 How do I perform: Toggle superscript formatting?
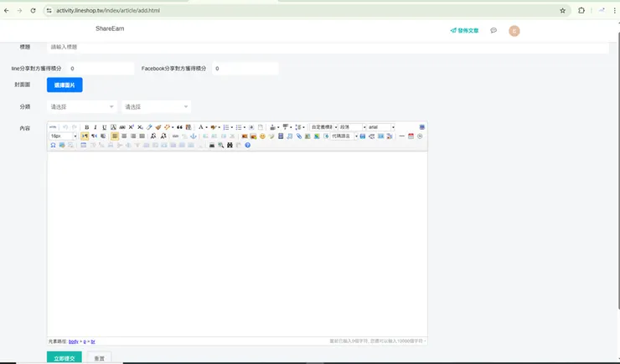[132, 127]
